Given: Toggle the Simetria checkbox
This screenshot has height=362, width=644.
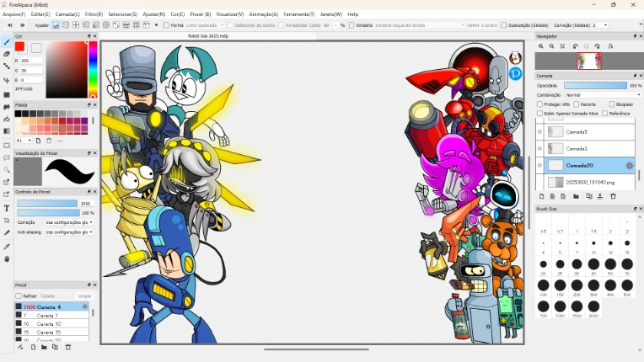Looking at the screenshot, I should pos(352,25).
